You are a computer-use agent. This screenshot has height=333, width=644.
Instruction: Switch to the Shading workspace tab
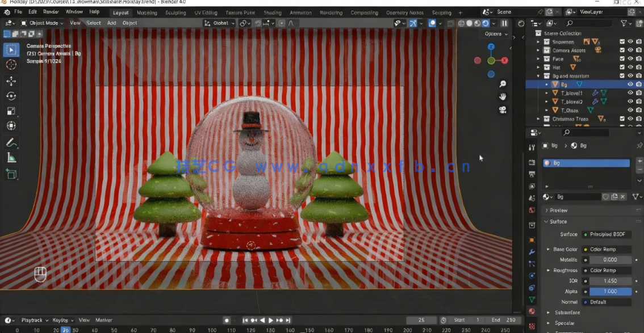point(273,12)
